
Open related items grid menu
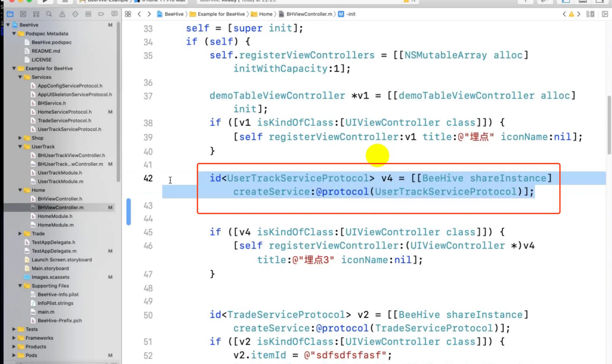click(128, 14)
